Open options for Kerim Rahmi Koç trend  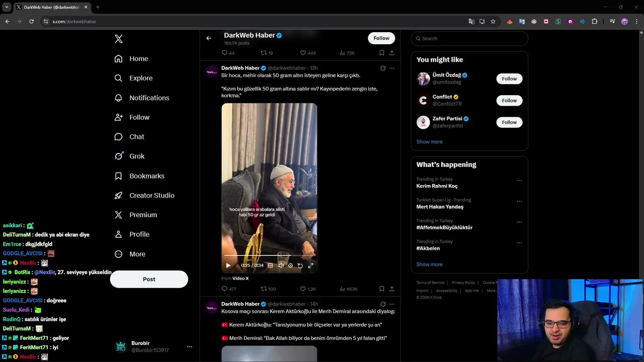pos(519,180)
